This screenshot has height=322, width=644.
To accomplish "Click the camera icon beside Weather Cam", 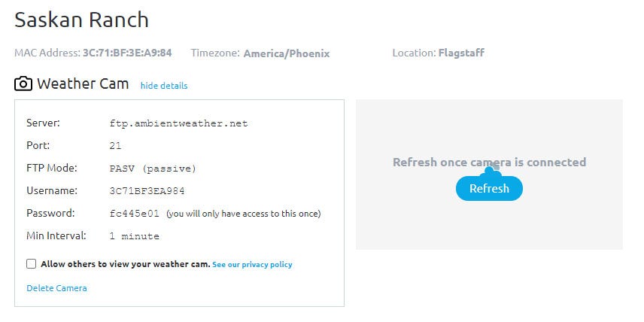I will pyautogui.click(x=23, y=84).
